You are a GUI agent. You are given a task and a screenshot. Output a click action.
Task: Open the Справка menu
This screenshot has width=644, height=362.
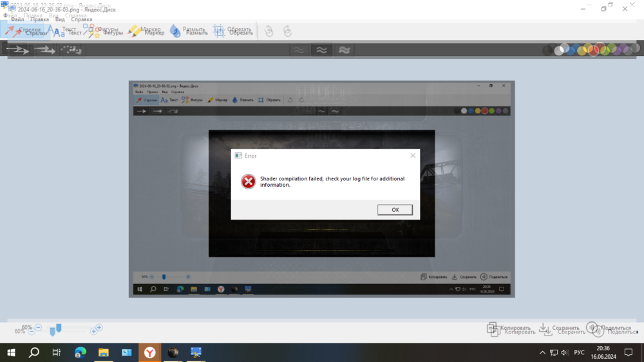[x=81, y=19]
